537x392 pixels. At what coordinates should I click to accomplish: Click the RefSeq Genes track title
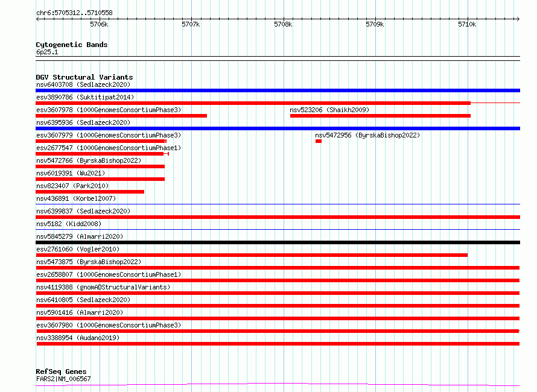[61, 372]
